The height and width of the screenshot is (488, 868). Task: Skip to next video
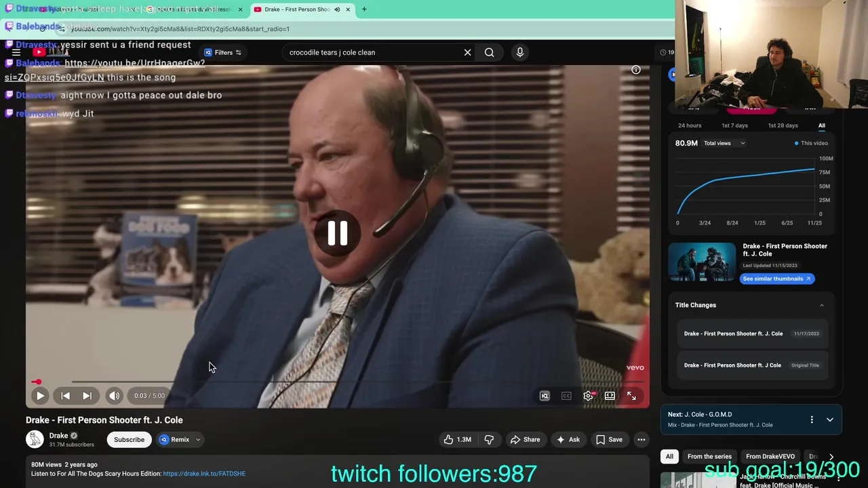[x=87, y=396]
